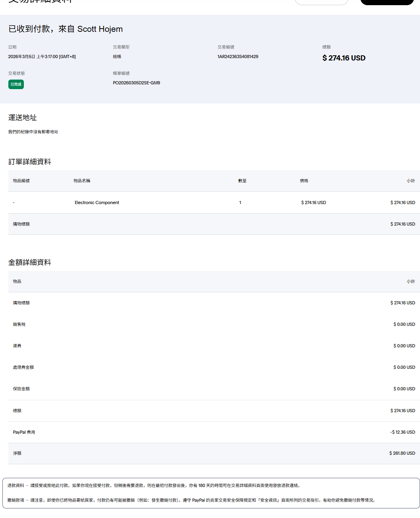Click the green 已完成 status badge
420x518 pixels.
(x=16, y=84)
